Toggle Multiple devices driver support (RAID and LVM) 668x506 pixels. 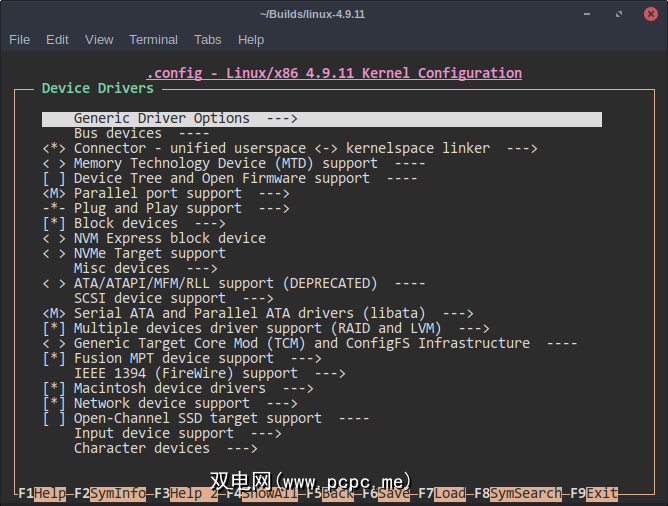click(54, 328)
